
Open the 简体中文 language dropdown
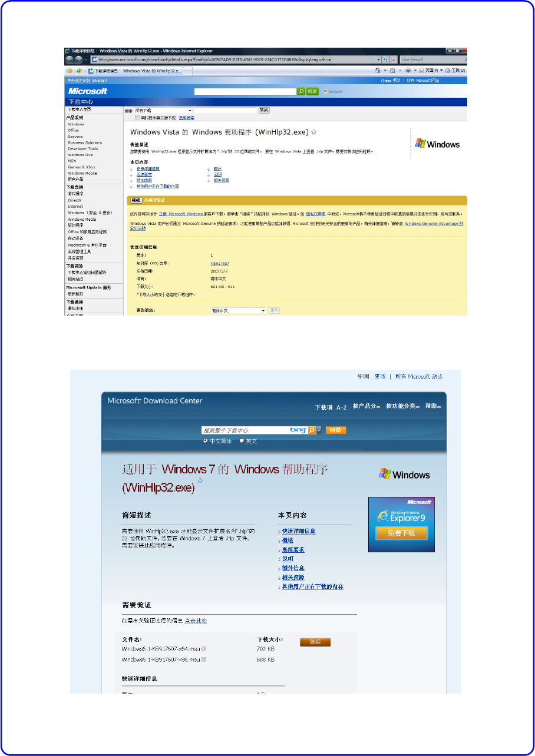click(239, 310)
